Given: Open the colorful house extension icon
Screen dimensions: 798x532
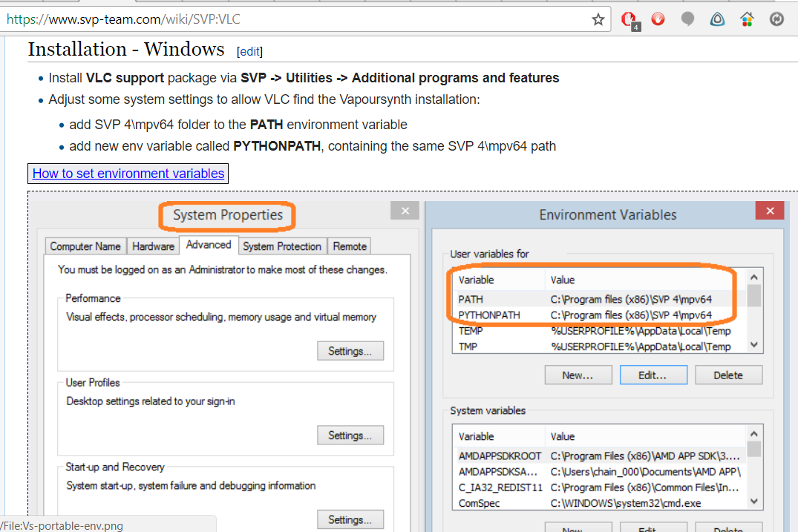Looking at the screenshot, I should click(x=747, y=19).
